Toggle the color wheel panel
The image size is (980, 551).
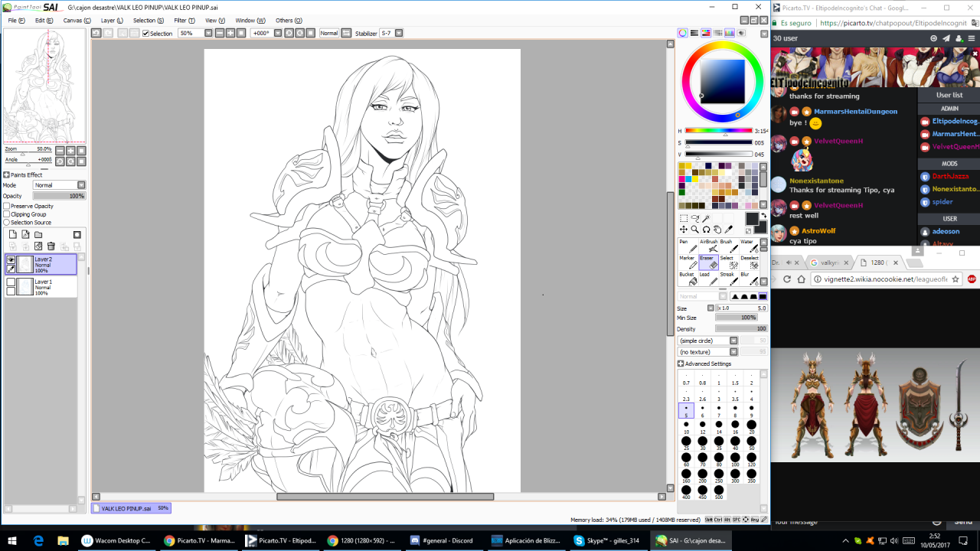pos(683,33)
